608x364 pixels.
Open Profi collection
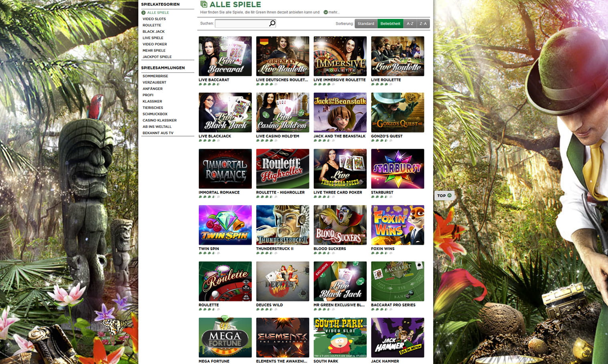click(148, 95)
